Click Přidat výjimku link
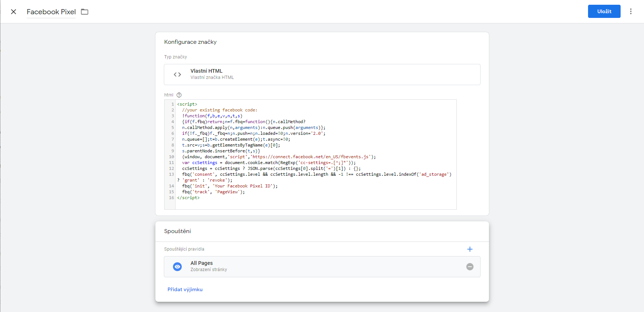This screenshot has height=312, width=644. (185, 289)
